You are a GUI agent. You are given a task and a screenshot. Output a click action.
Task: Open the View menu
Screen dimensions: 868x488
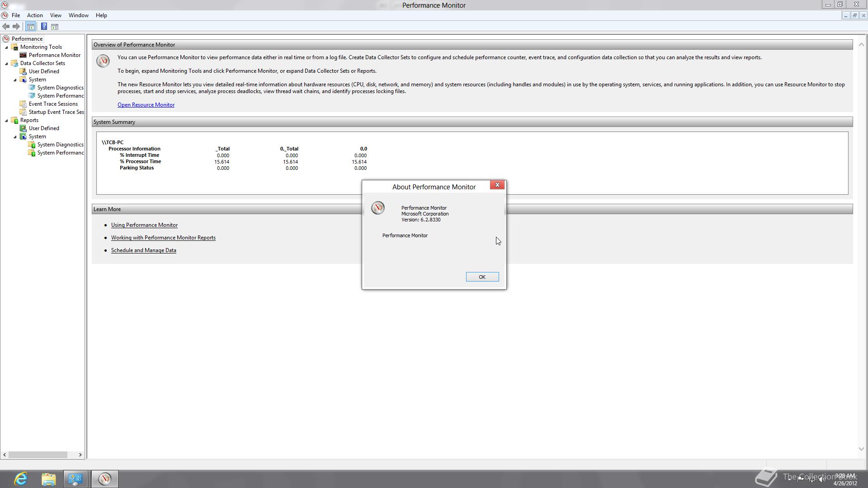pyautogui.click(x=56, y=15)
